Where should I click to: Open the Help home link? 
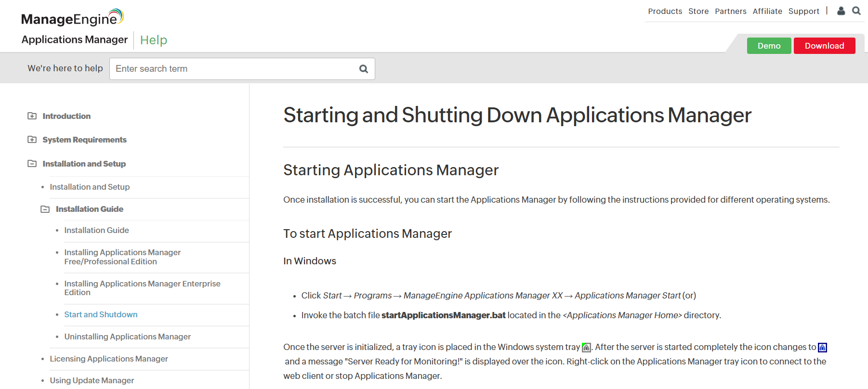[154, 40]
